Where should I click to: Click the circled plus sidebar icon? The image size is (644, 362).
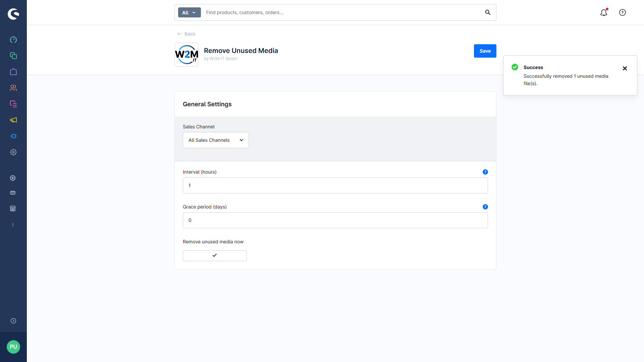point(13,178)
